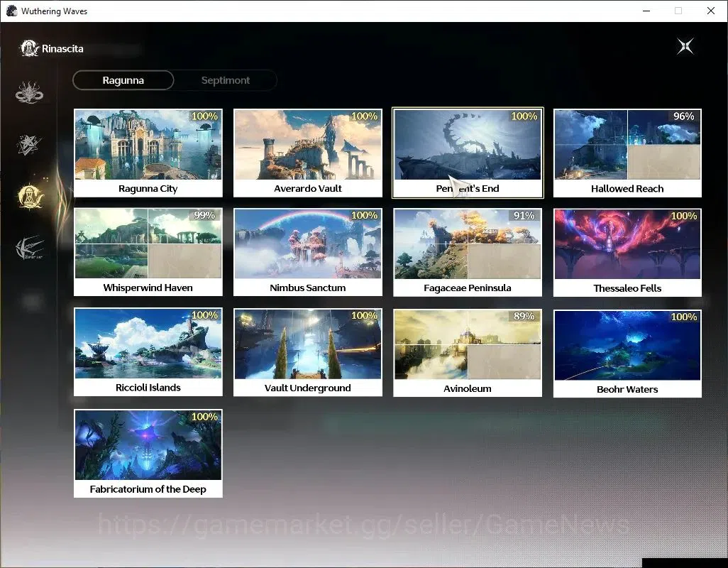Click the 100% badge on Fabricatorium of the Deep
This screenshot has width=728, height=568.
click(x=204, y=417)
